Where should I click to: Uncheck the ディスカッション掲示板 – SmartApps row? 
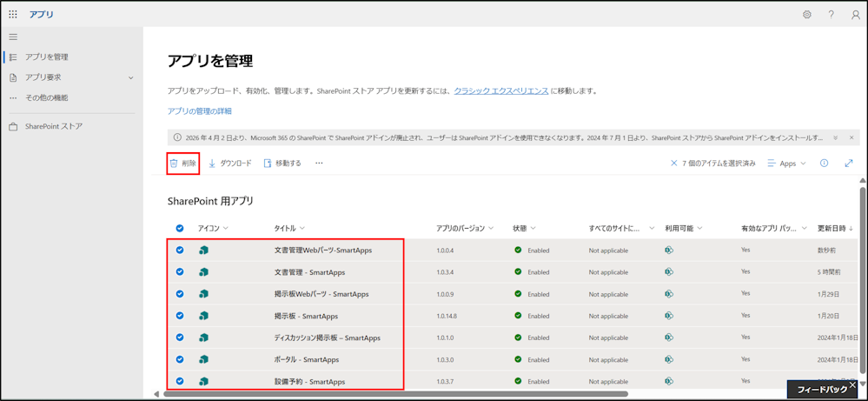pos(179,338)
